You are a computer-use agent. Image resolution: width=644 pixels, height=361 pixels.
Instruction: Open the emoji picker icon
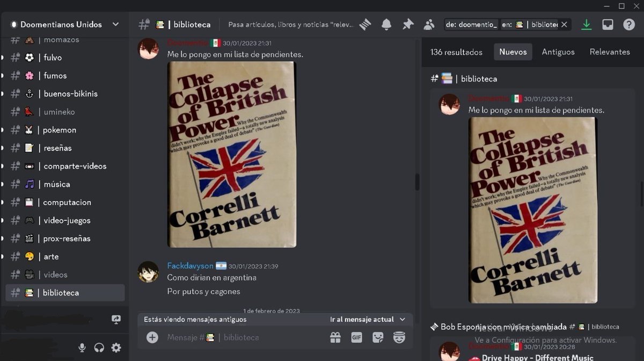click(x=399, y=337)
